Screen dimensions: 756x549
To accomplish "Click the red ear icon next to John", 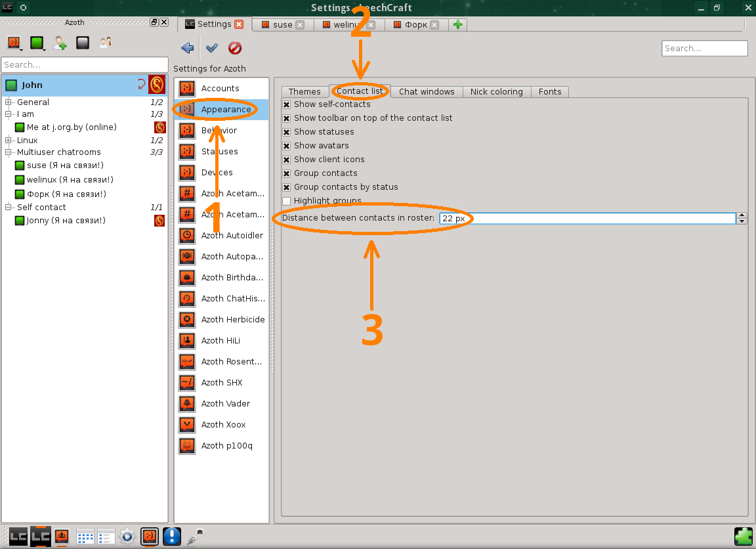I will click(x=141, y=85).
